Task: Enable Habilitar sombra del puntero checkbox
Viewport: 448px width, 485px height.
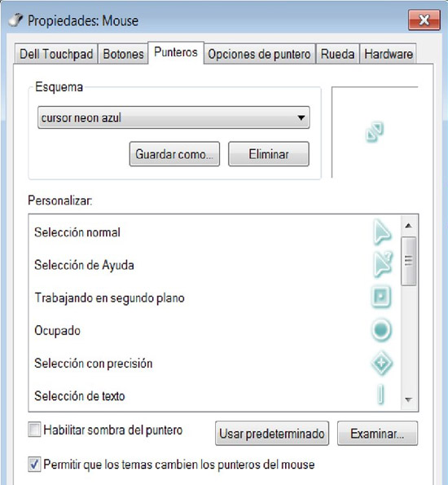Action: 34,430
